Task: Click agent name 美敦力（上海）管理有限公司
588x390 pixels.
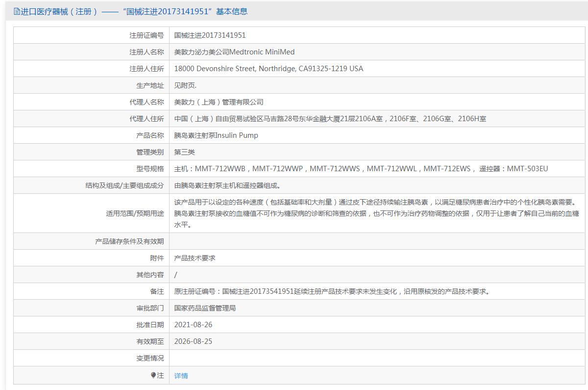Action: 219,102
